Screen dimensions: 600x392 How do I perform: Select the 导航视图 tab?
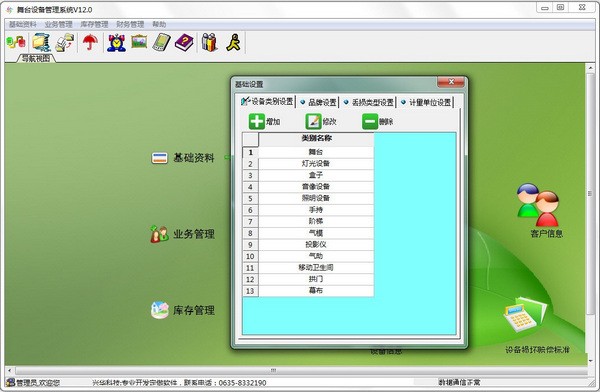tap(36, 58)
